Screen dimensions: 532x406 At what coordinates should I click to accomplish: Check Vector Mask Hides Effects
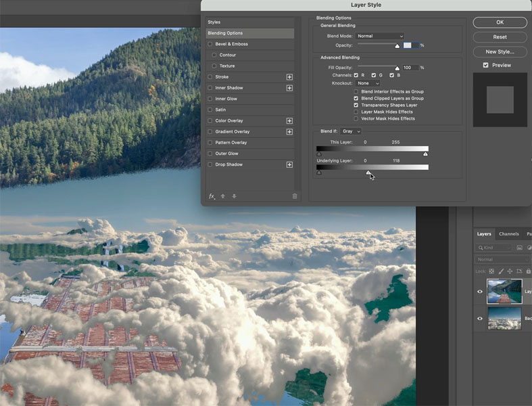[x=356, y=118]
